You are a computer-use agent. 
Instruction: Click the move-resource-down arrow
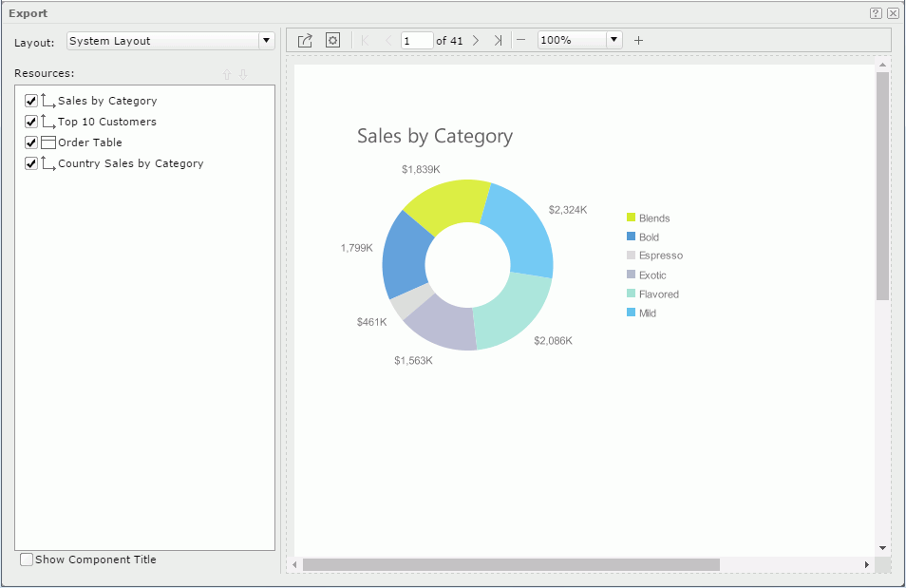click(243, 73)
